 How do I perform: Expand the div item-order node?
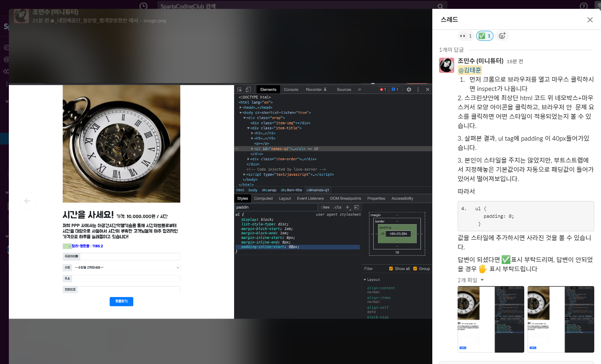click(x=248, y=159)
